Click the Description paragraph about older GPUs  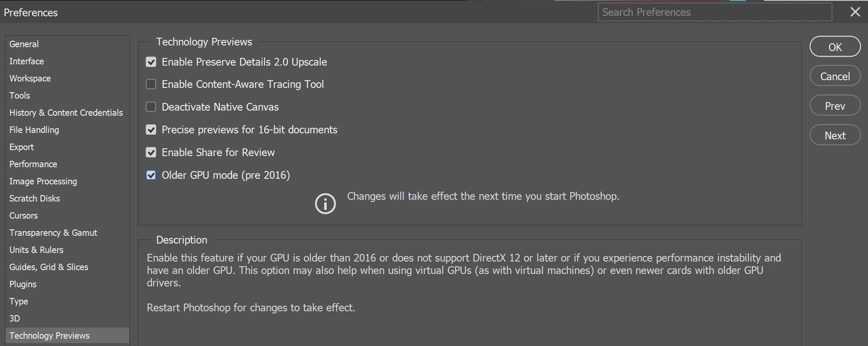click(x=464, y=271)
